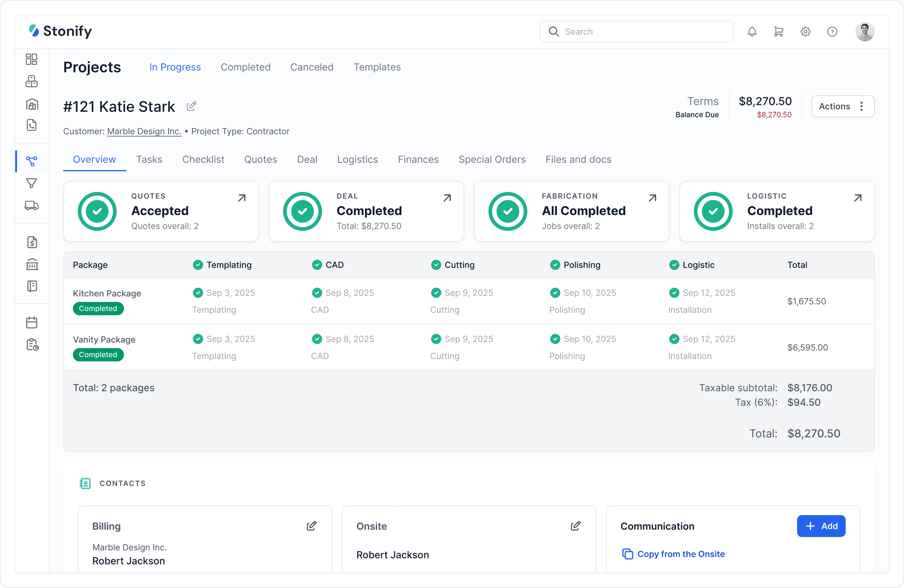Open the calendar icon in sidebar
The height and width of the screenshot is (588, 904).
coord(32,323)
